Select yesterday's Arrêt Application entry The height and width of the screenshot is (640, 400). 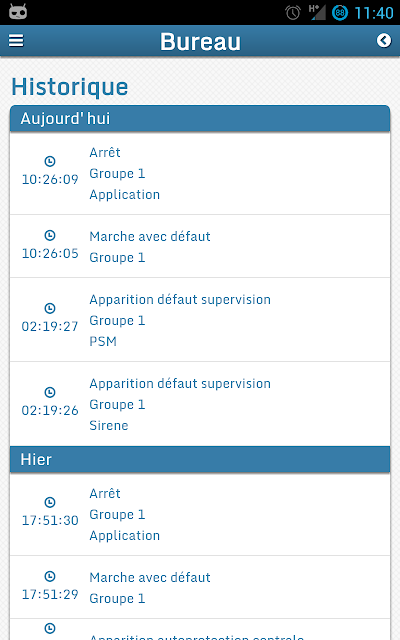[x=200, y=514]
